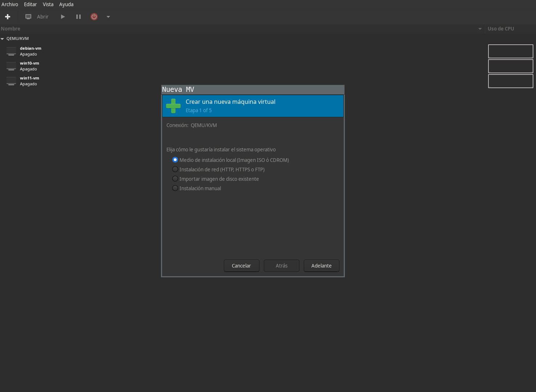Open shutdown options dropdown arrow

tap(108, 17)
